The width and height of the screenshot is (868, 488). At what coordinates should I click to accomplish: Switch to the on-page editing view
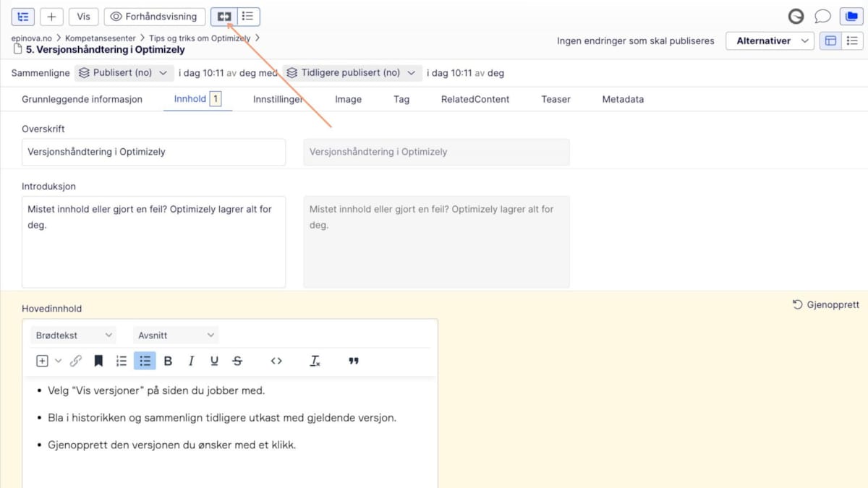pyautogui.click(x=830, y=41)
